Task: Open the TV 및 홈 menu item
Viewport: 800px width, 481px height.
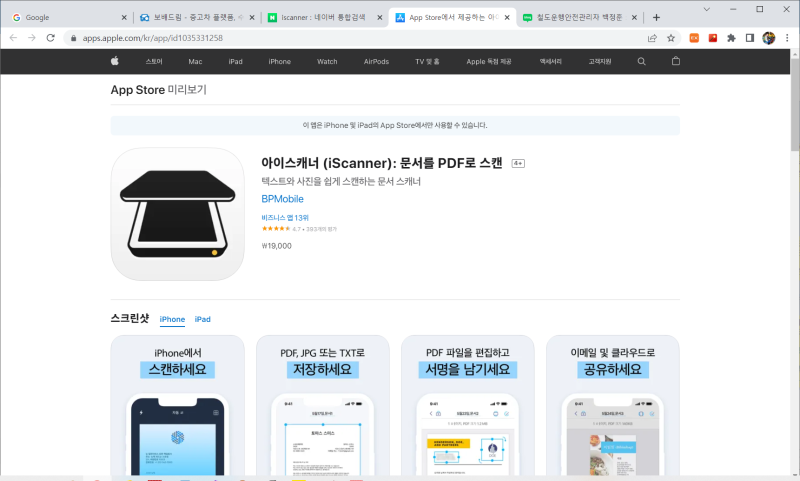Action: pyautogui.click(x=427, y=61)
